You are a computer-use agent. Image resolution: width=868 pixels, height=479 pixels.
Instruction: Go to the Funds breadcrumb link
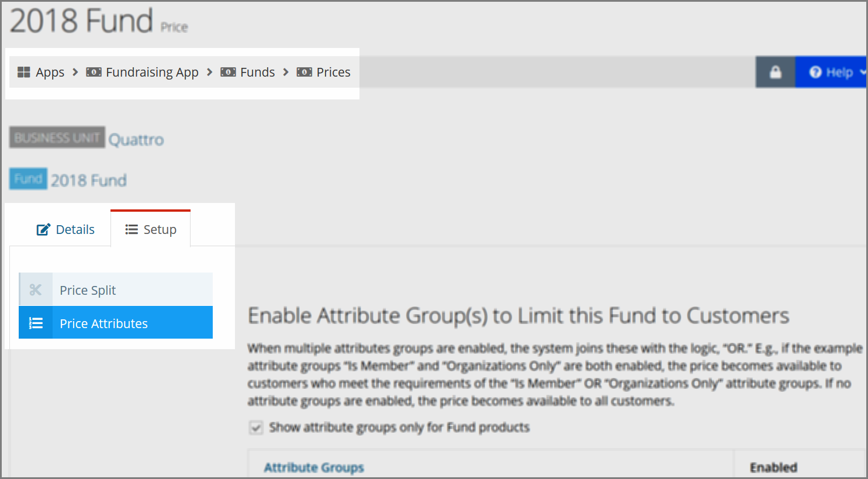[257, 72]
